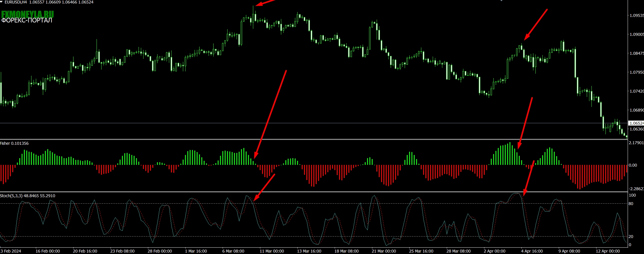Click the 28 Feb 00:00 time label
644x254 pixels.
pos(160,251)
